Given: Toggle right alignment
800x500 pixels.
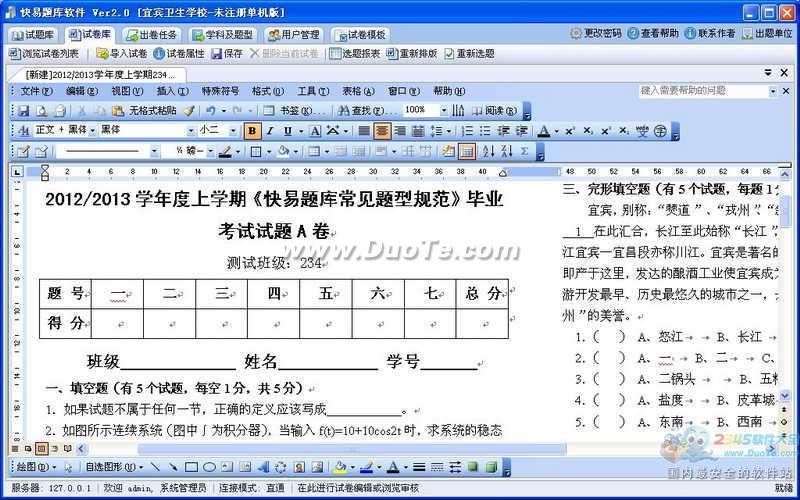Looking at the screenshot, I should (401, 131).
